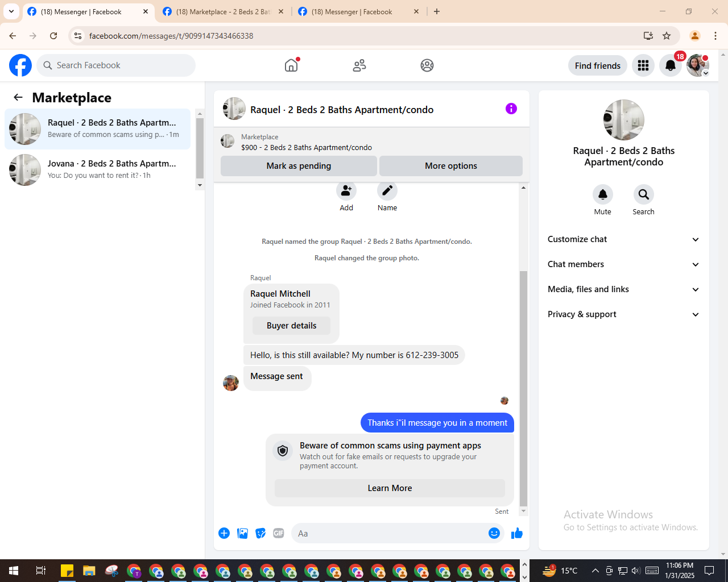Click the Chrome address bar URL
The image size is (728, 582).
pyautogui.click(x=171, y=36)
